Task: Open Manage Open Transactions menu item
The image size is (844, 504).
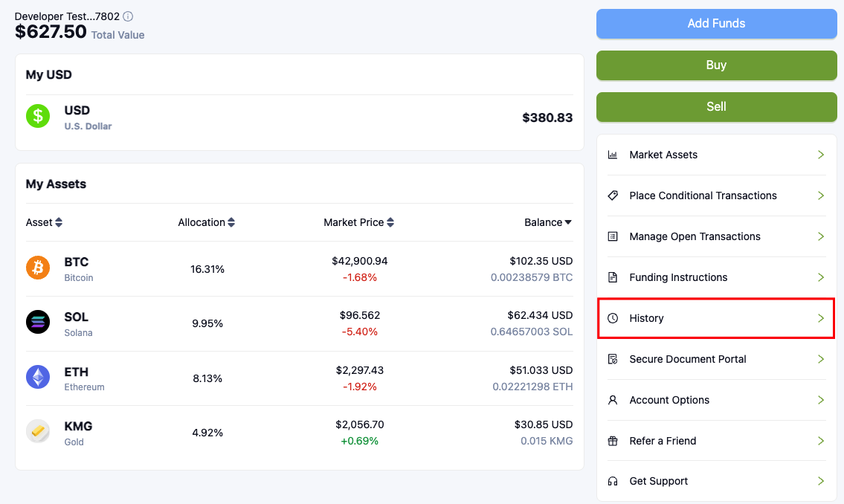Action: [x=695, y=236]
